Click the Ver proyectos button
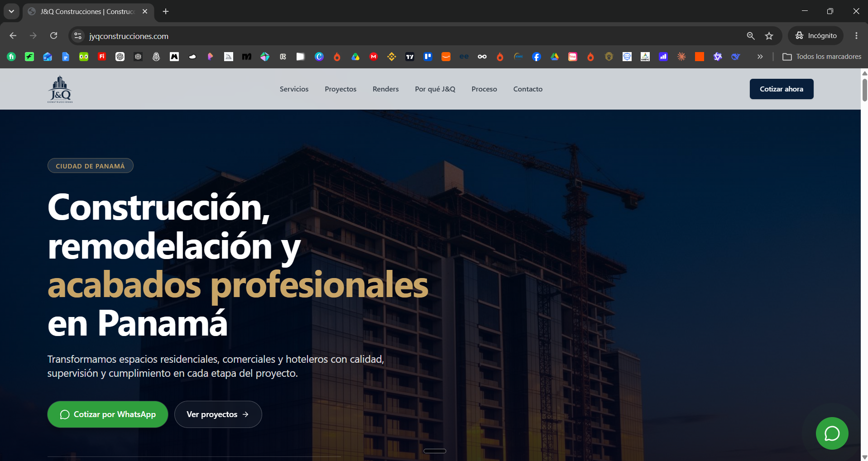 pos(218,414)
